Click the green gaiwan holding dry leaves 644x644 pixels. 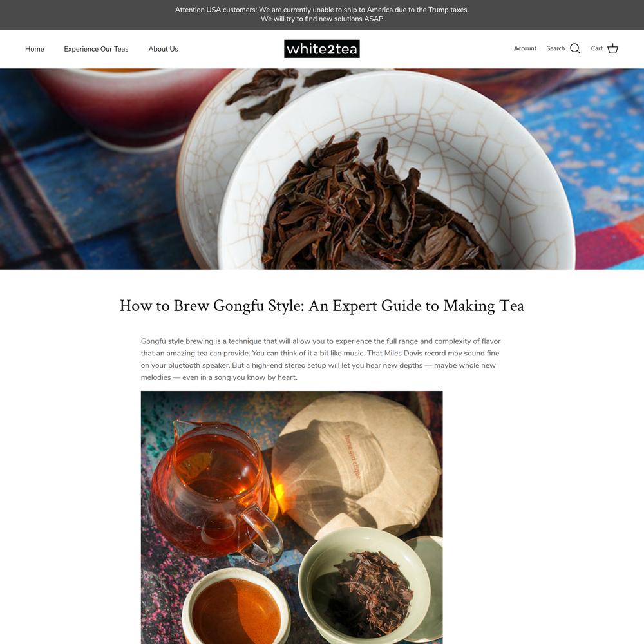tap(365, 584)
